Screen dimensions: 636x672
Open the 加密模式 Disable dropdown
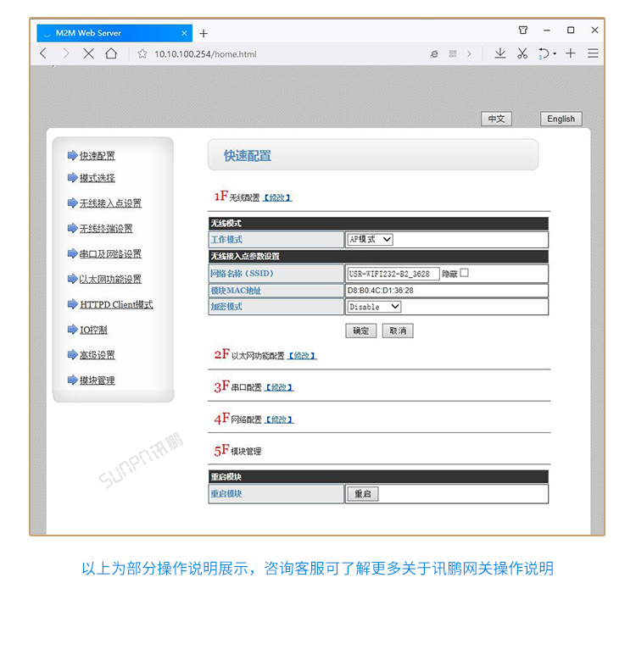[374, 307]
